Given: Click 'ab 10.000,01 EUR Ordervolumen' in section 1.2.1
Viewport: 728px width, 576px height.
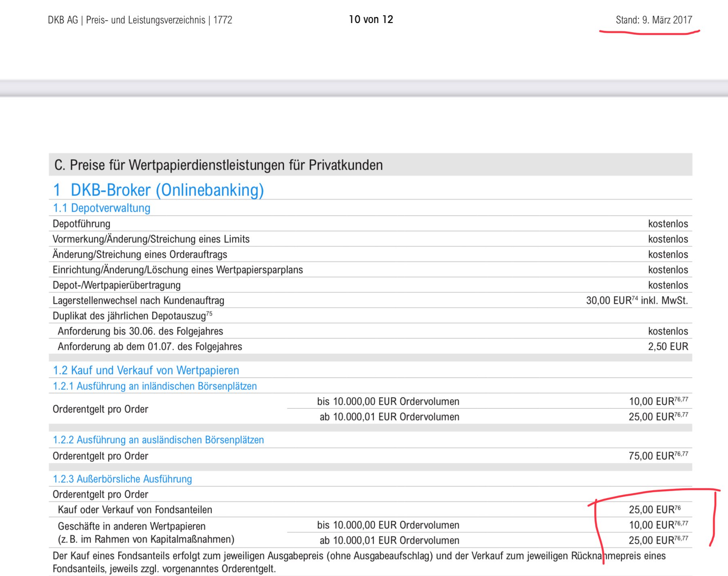Looking at the screenshot, I should pyautogui.click(x=389, y=416).
